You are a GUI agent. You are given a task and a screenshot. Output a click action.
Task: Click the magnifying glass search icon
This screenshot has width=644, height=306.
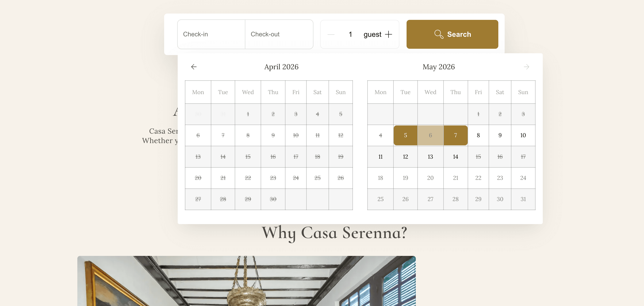pos(439,34)
